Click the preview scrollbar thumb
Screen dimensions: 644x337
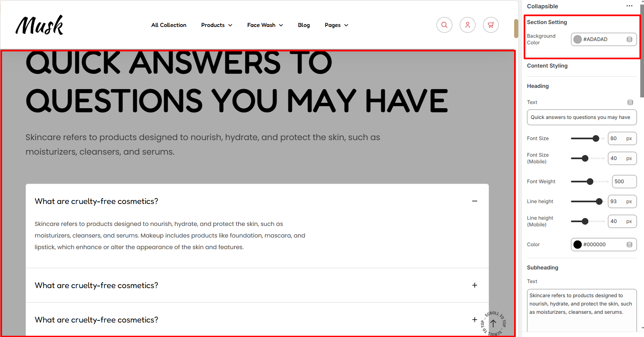516,29
